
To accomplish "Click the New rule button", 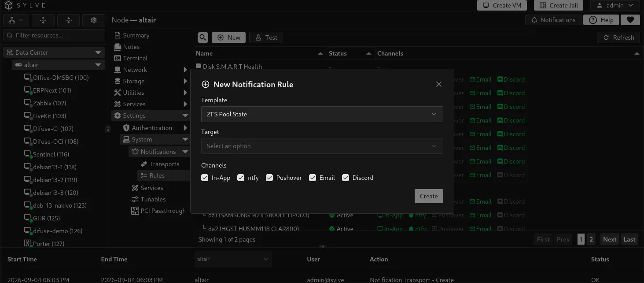I will [229, 37].
